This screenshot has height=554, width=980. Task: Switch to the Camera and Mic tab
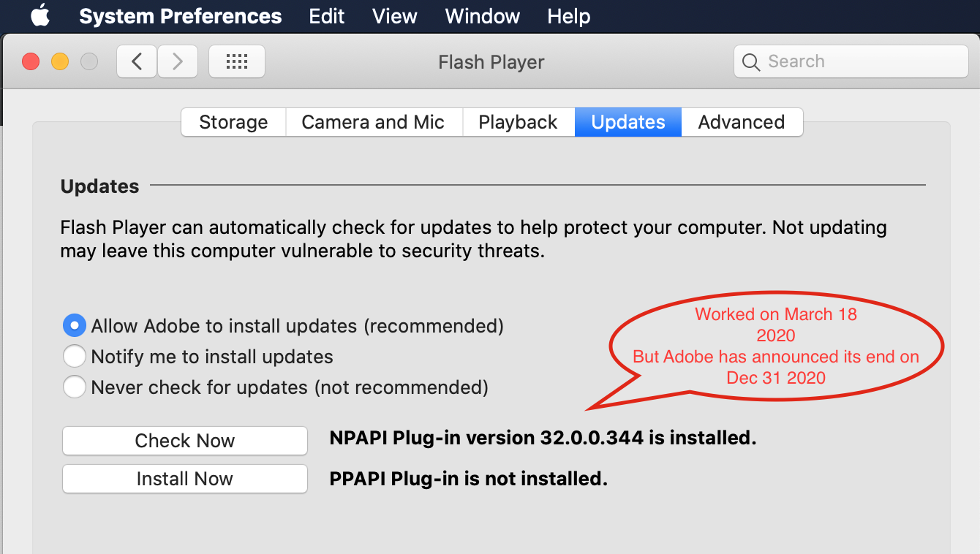click(x=373, y=122)
